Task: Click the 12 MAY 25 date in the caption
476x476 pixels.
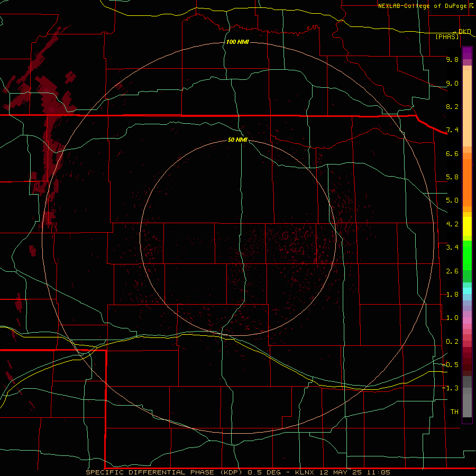Action: [341, 472]
